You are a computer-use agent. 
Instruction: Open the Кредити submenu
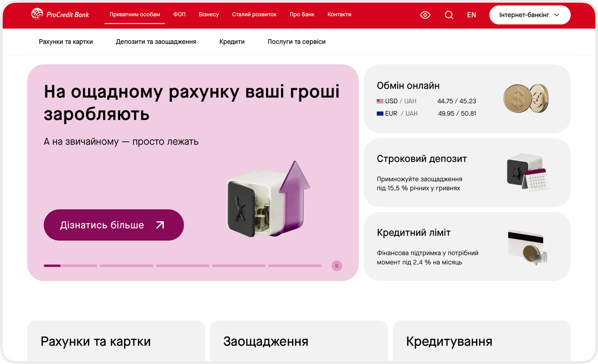tap(232, 42)
